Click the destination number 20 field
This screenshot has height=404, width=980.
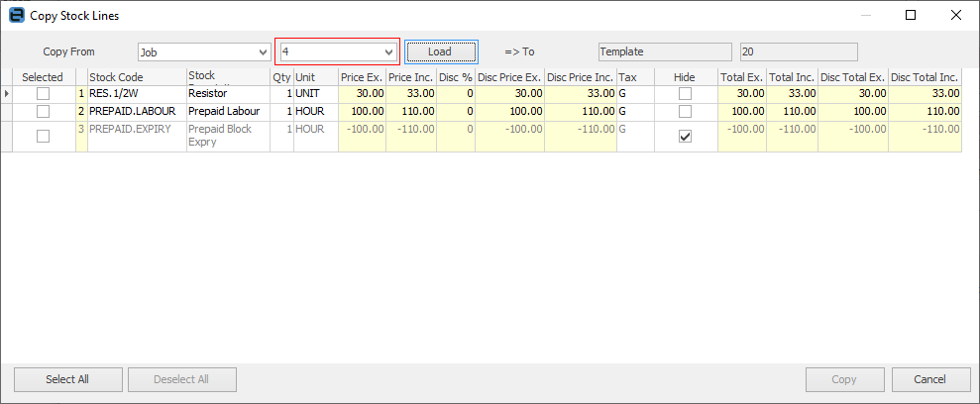click(799, 51)
